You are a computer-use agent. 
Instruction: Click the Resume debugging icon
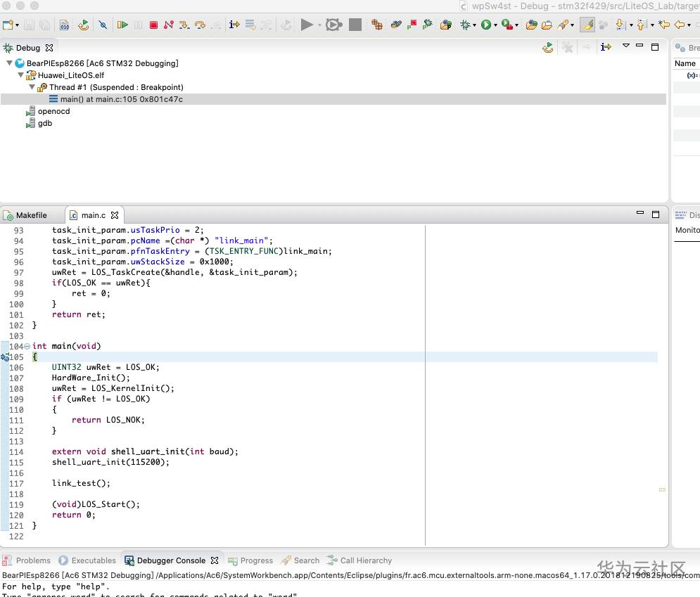(122, 25)
